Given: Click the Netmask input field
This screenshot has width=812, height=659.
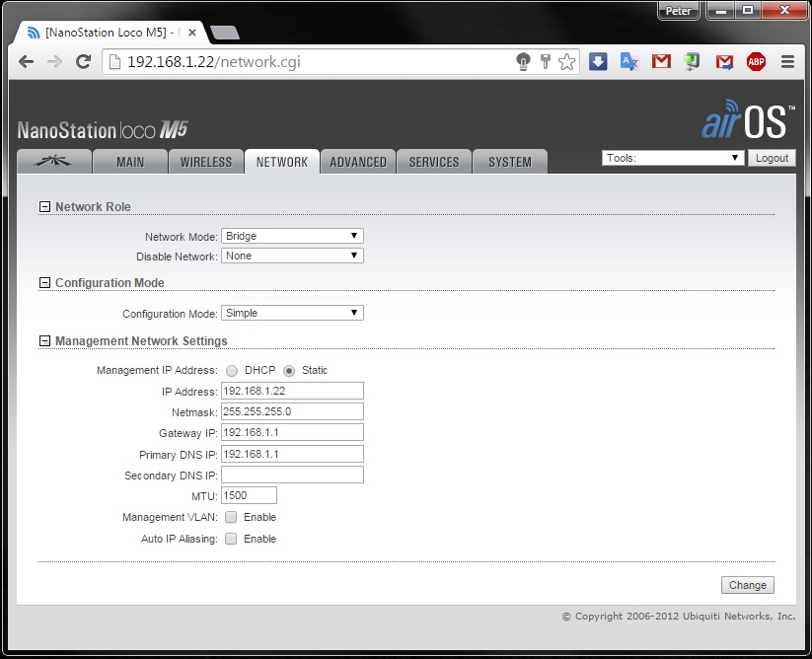Looking at the screenshot, I should click(292, 411).
